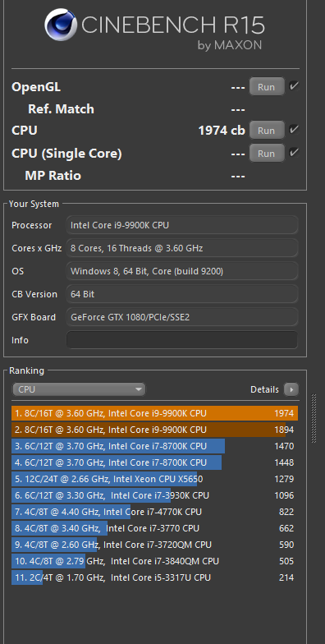The height and width of the screenshot is (644, 325).
Task: Click the Processor name field
Action: click(x=182, y=225)
